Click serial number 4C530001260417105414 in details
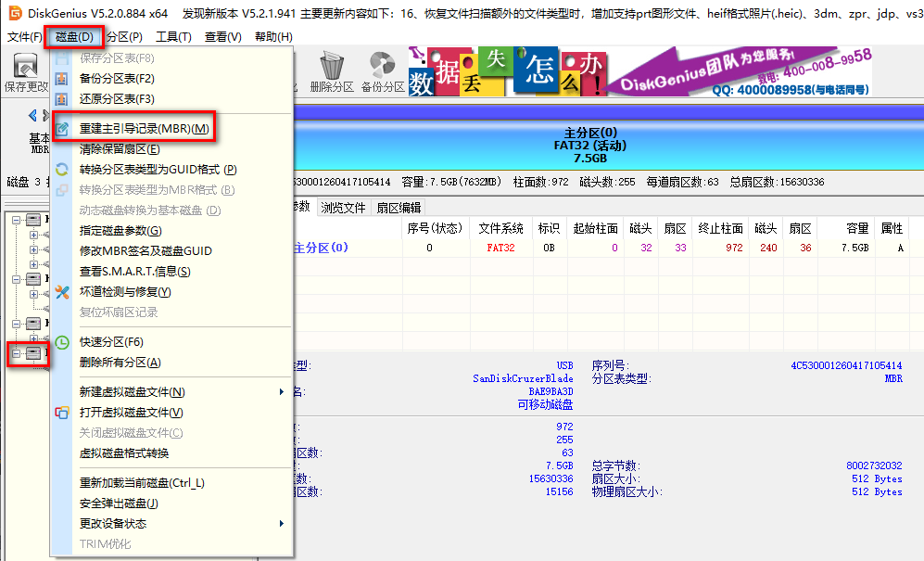 point(846,365)
